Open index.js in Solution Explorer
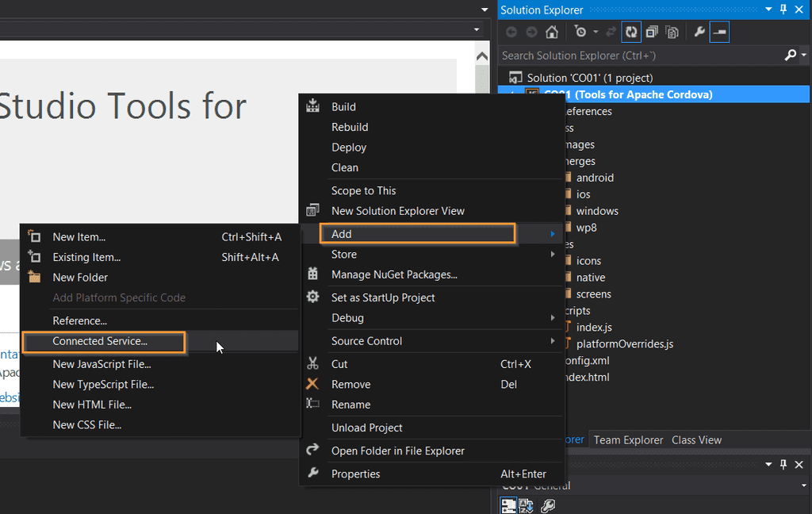The width and height of the screenshot is (812, 514). [x=594, y=327]
